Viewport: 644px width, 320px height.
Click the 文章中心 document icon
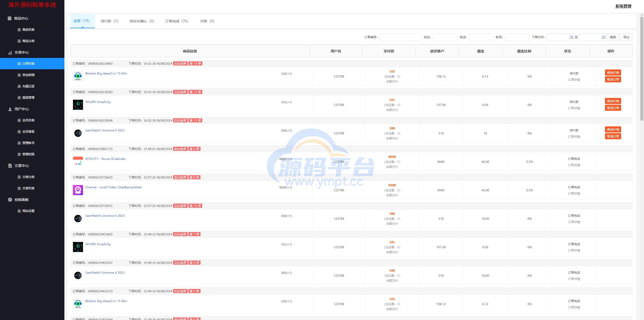[x=10, y=166]
